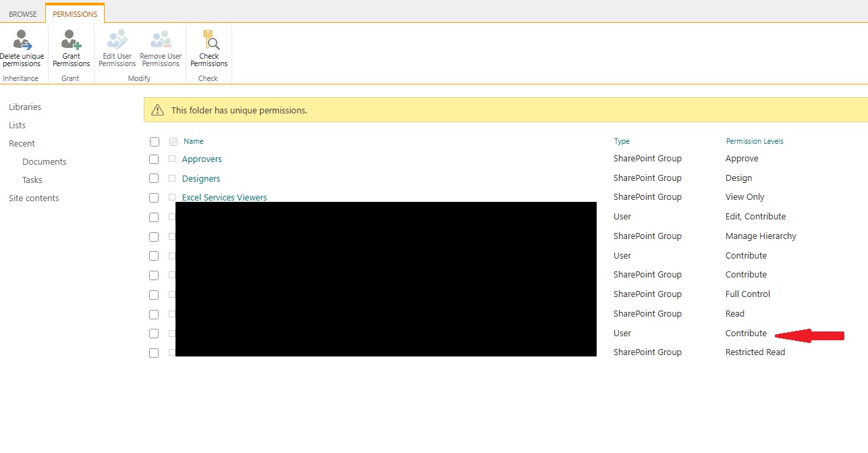Screen dimensions: 868x453
Task: Click the Design permission level text
Action: (738, 178)
